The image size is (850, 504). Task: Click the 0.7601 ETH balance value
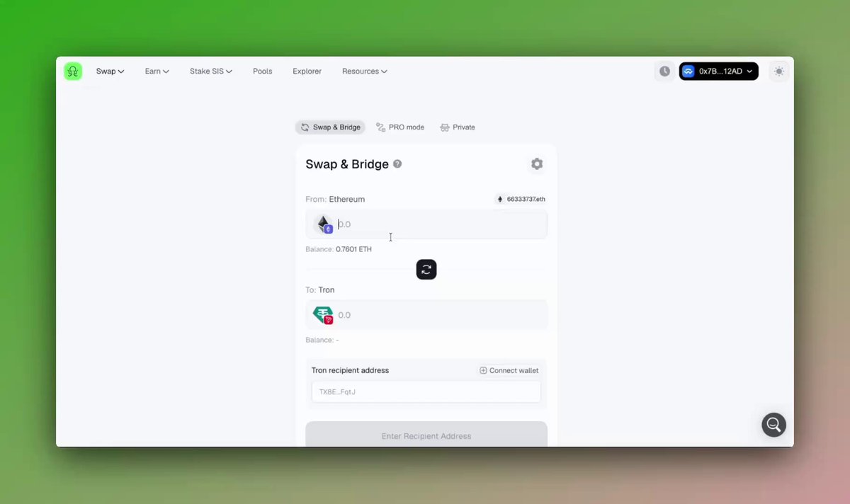tap(353, 249)
